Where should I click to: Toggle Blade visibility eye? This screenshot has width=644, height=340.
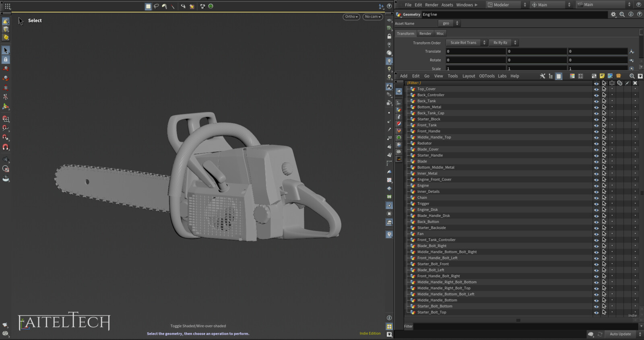[x=596, y=161]
